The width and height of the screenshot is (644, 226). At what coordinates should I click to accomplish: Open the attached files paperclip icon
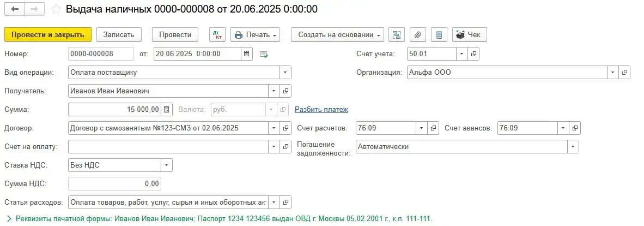tap(417, 35)
